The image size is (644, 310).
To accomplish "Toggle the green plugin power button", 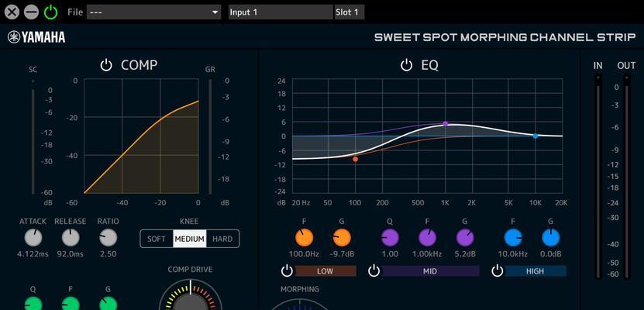I will (51, 12).
